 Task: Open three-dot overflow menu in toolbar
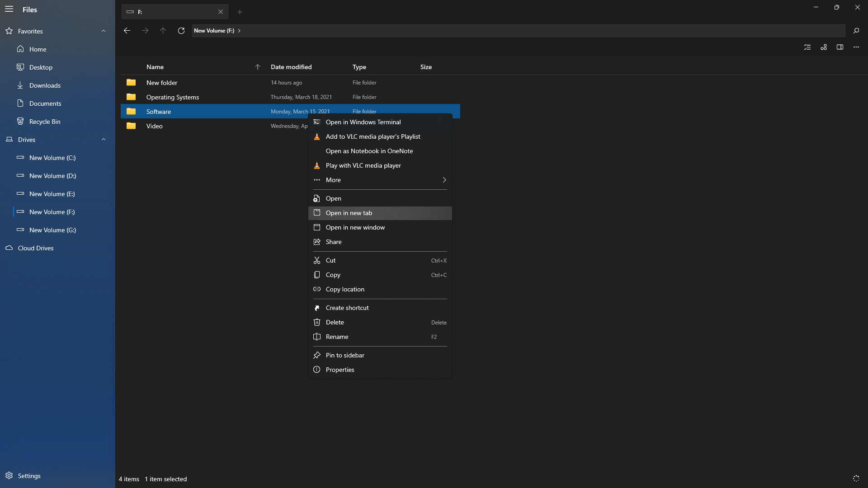(x=856, y=47)
